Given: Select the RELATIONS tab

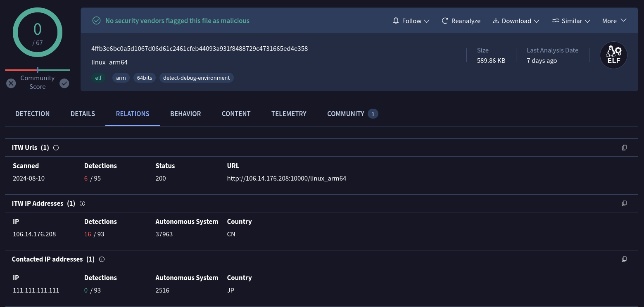Looking at the screenshot, I should 133,114.
